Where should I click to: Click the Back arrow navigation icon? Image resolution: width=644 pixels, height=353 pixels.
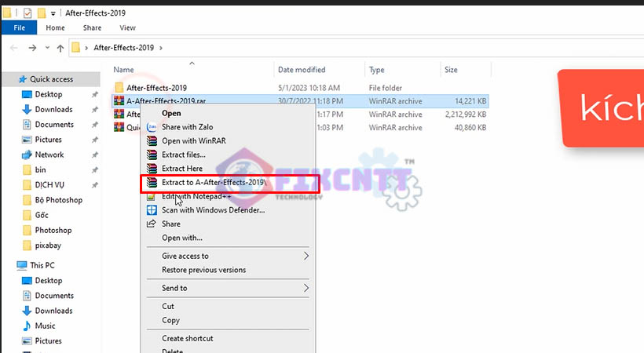[x=13, y=48]
